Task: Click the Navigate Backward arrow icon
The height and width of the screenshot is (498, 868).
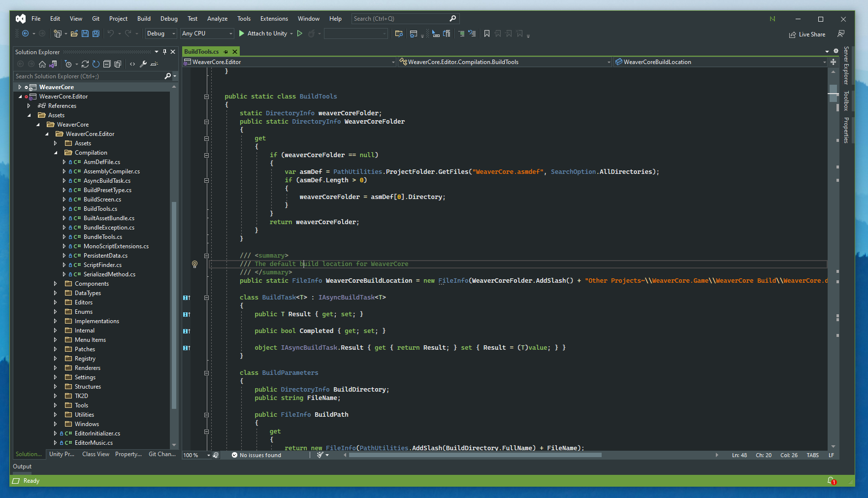Action: point(26,33)
